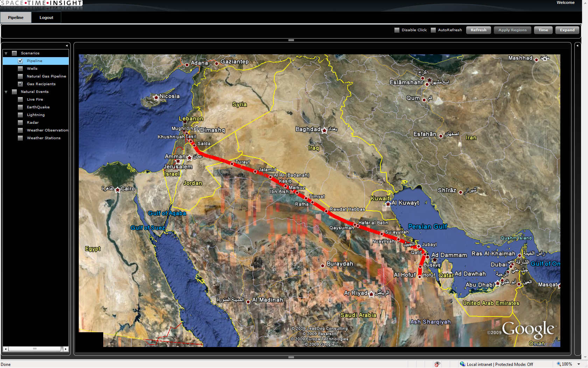Image resolution: width=588 pixels, height=368 pixels.
Task: Check the Live Fire checkbox
Action: pos(20,100)
